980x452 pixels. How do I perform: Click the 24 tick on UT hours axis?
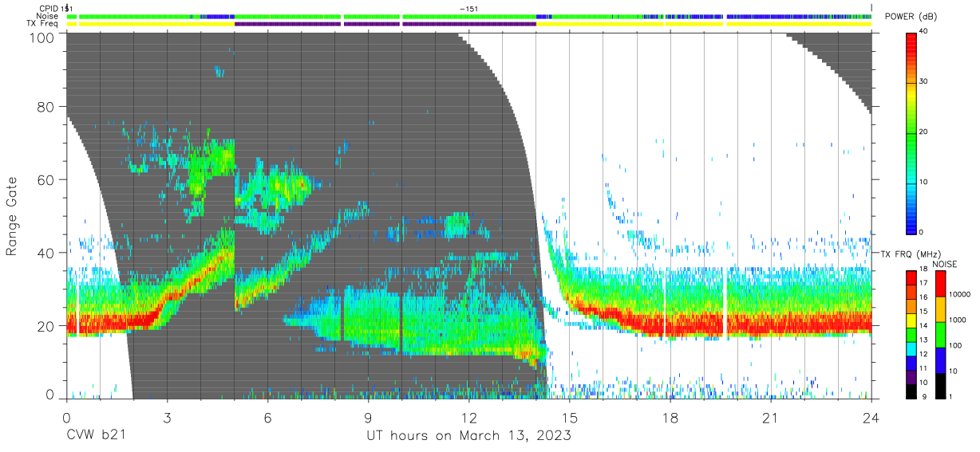pos(871,418)
